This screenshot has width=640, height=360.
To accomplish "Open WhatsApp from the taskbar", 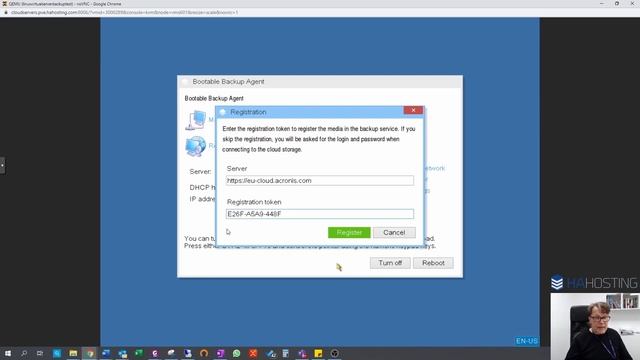I will (236, 353).
